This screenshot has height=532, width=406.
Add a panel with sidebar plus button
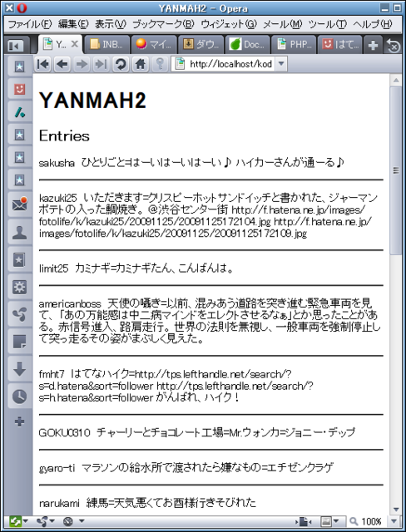click(x=19, y=421)
